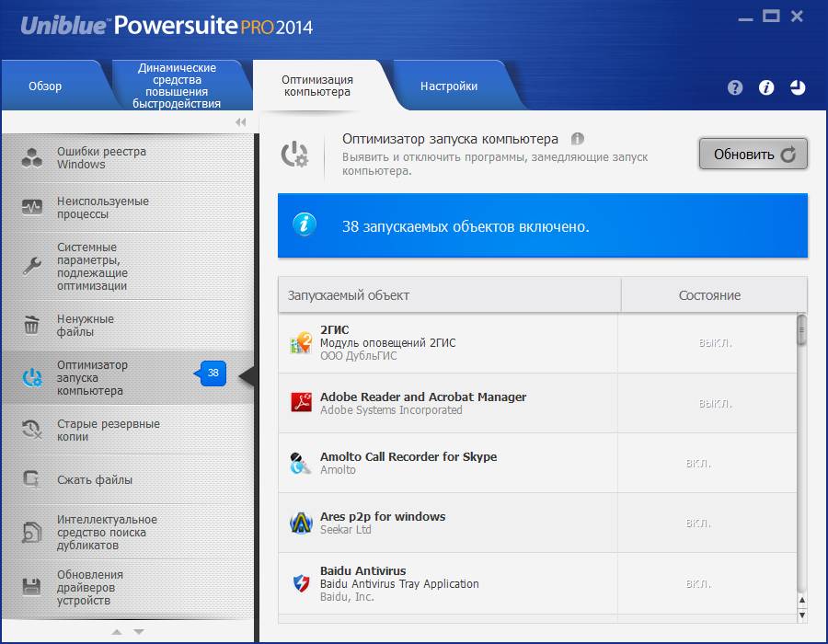Click the compress files clamp icon
This screenshot has height=644, width=828.
click(31, 479)
